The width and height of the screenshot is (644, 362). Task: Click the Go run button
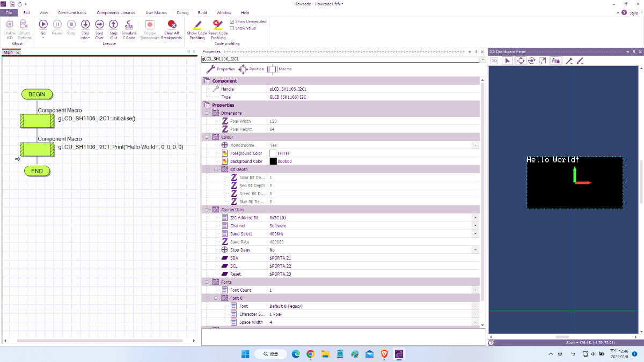point(43,24)
